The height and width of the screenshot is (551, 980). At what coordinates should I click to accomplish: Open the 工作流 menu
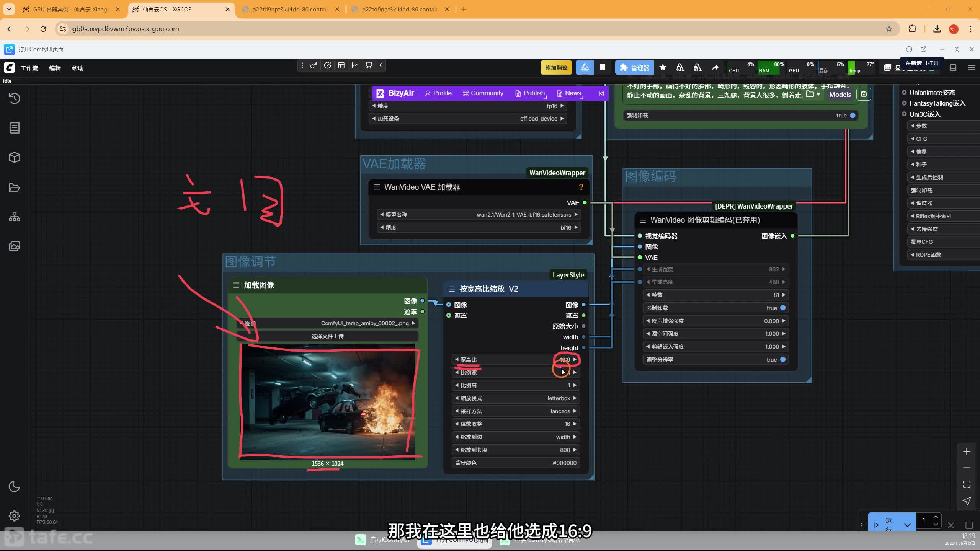29,68
